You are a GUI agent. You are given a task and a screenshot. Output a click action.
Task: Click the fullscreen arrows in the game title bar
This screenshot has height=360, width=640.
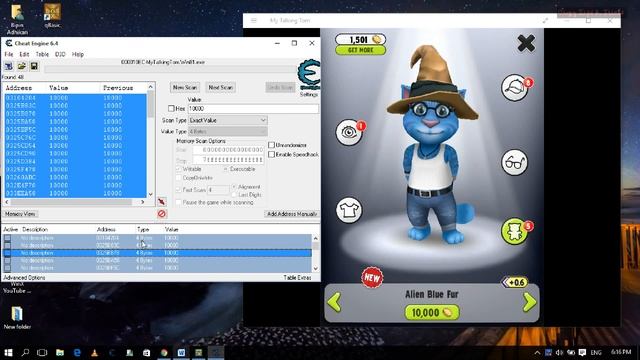[x=545, y=20]
